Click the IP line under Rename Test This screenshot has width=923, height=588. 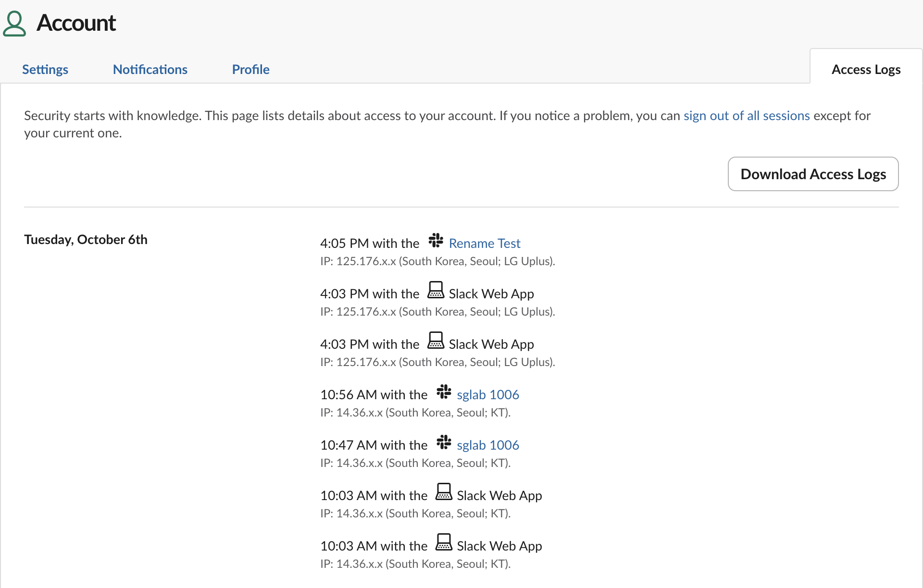coord(437,261)
